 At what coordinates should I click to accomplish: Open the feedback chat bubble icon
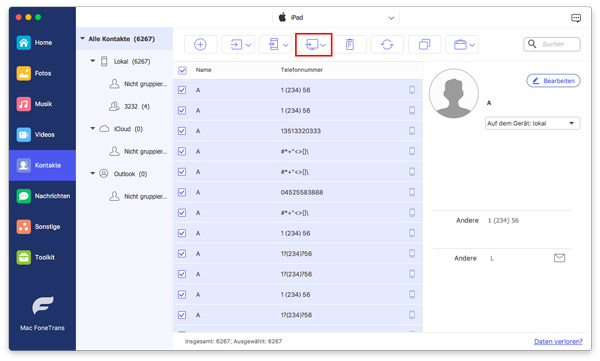(576, 18)
